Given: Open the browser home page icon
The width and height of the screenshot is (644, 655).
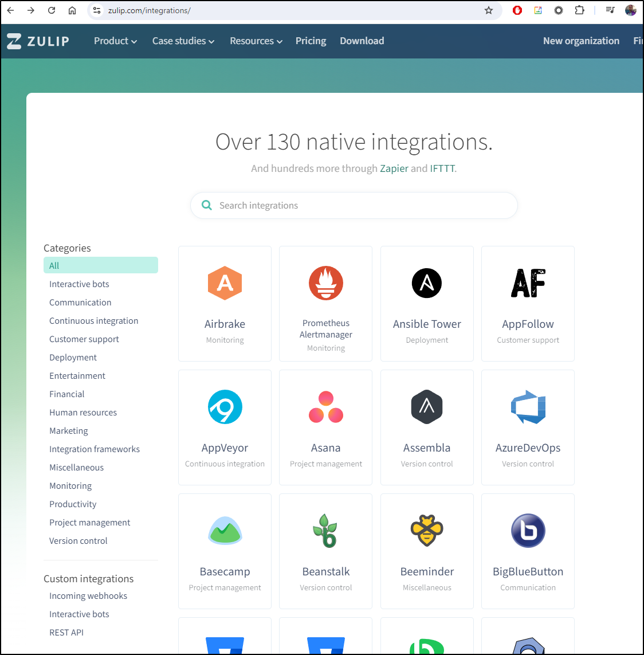Looking at the screenshot, I should pos(72,10).
